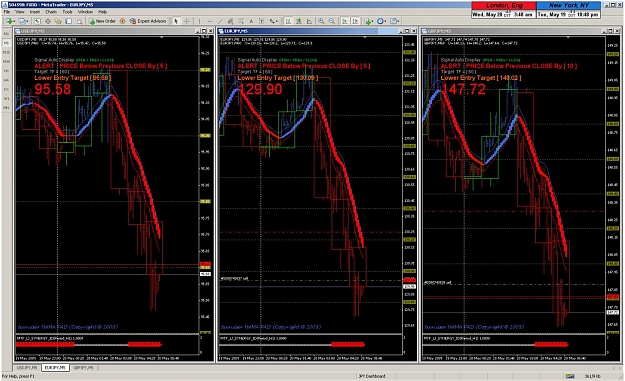Select the equidistant channel tool
This screenshot has width=625, height=381.
[230, 21]
